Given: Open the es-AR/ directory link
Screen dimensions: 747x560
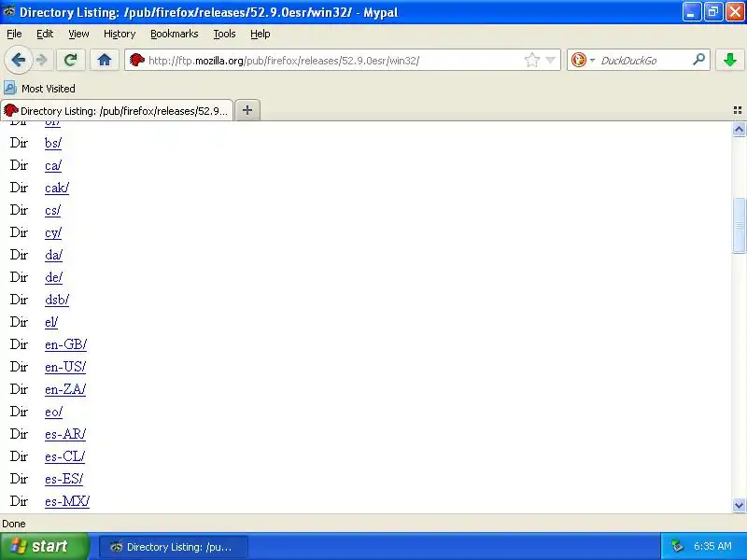Looking at the screenshot, I should coord(65,434).
